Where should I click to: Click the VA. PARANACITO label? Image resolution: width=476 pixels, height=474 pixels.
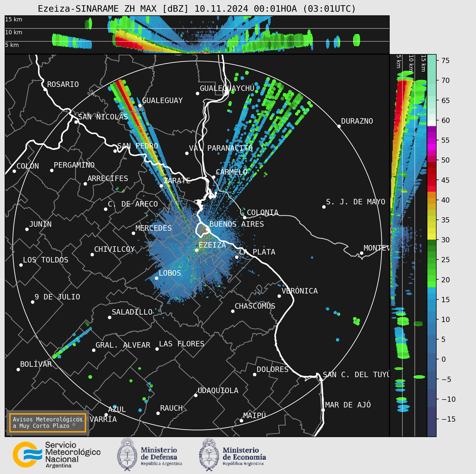pyautogui.click(x=221, y=148)
